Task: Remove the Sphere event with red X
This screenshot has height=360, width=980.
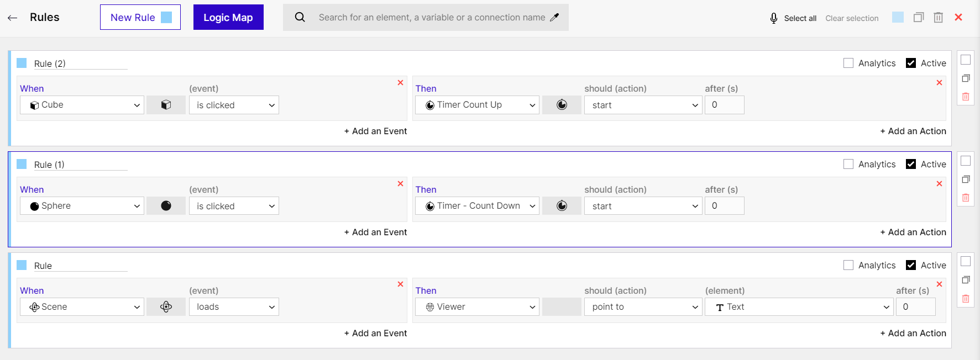Action: coord(400,184)
